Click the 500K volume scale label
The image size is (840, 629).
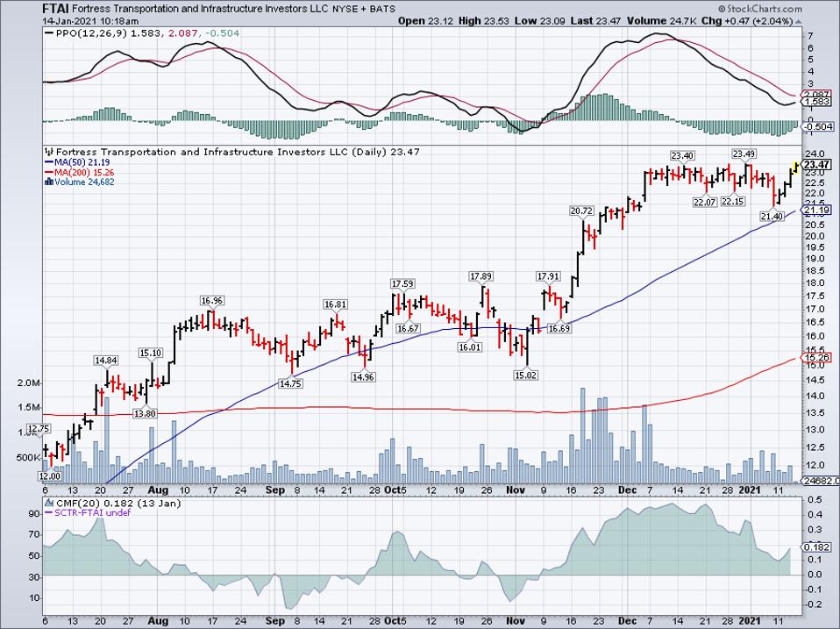click(29, 458)
